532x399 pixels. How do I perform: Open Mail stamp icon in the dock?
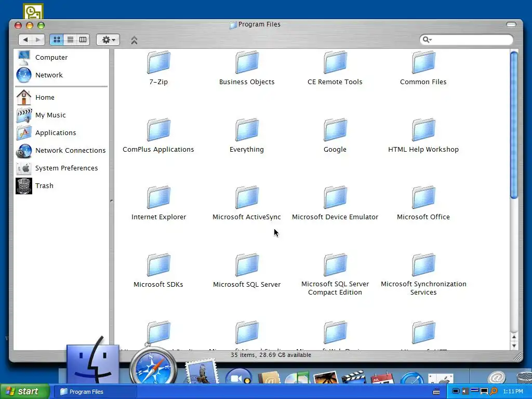point(202,371)
